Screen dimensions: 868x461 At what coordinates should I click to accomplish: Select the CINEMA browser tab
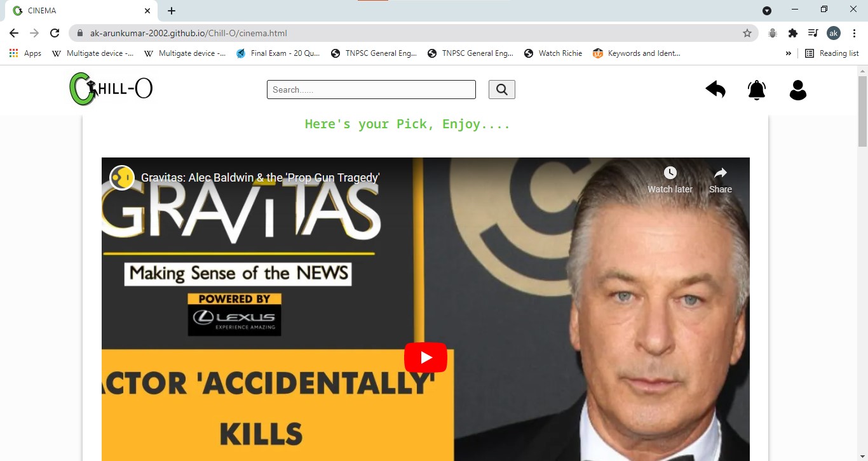pos(81,11)
